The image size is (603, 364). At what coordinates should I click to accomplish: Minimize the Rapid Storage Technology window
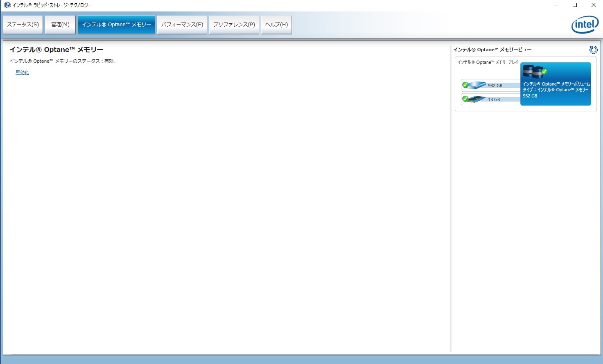(x=557, y=5)
